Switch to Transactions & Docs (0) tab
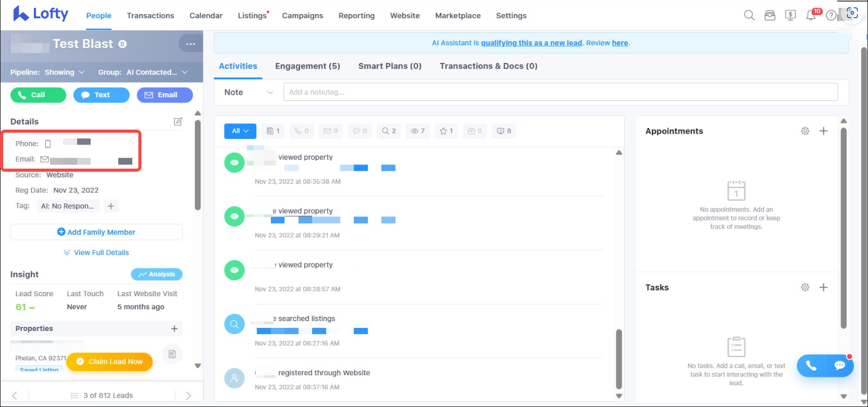 click(x=488, y=66)
